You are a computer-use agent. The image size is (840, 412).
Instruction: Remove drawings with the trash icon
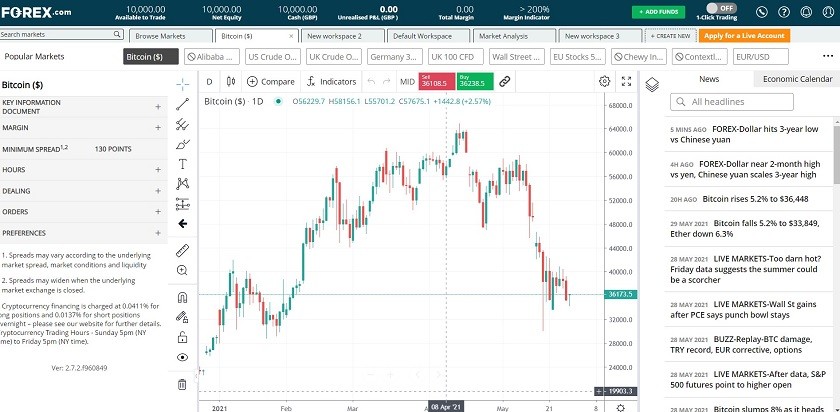coord(183,384)
